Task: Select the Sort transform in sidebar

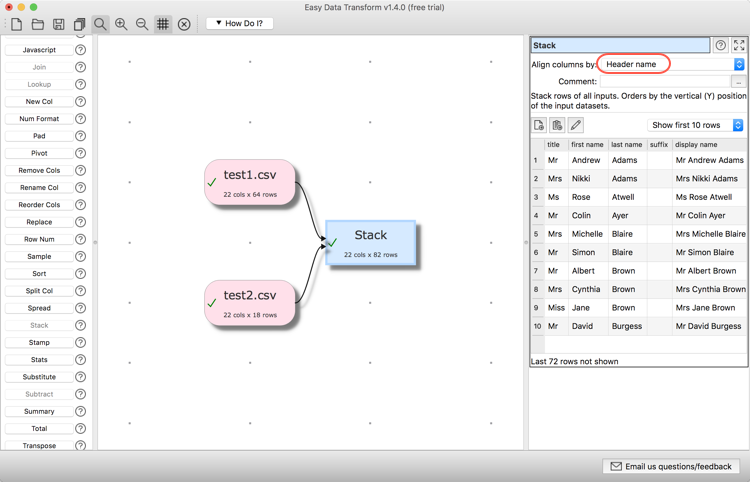Action: click(39, 273)
